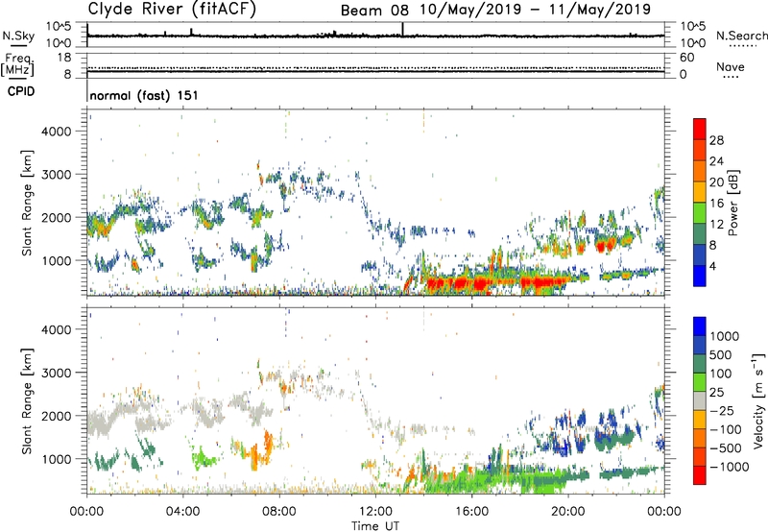Click the '12:00' time tick label
Image resolution: width=768 pixels, height=532 pixels.
click(x=375, y=512)
